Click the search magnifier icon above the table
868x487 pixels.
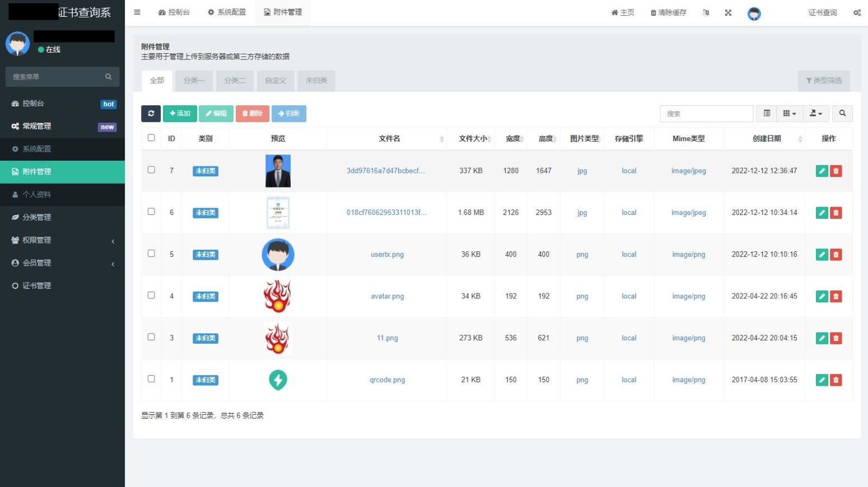click(842, 114)
